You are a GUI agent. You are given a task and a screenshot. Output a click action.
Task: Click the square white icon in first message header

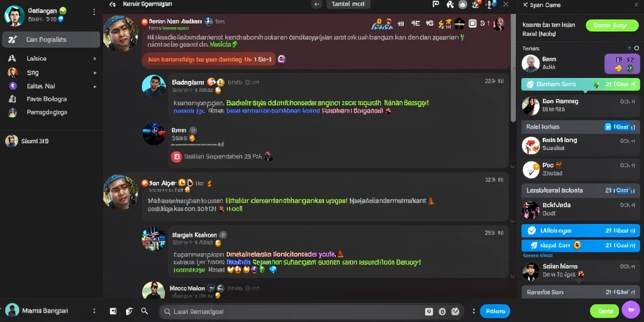tap(472, 23)
